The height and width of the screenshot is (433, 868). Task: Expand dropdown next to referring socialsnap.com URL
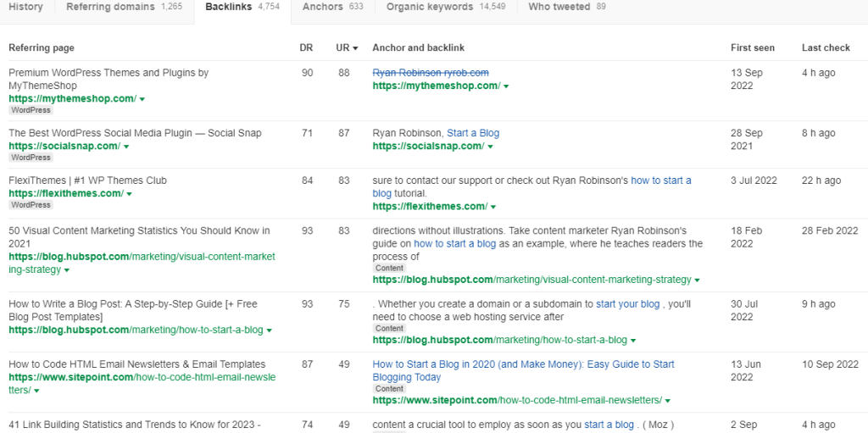[x=126, y=147]
